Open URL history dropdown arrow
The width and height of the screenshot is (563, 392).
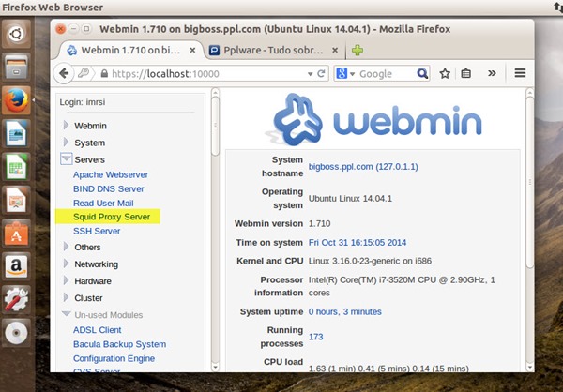tap(310, 74)
